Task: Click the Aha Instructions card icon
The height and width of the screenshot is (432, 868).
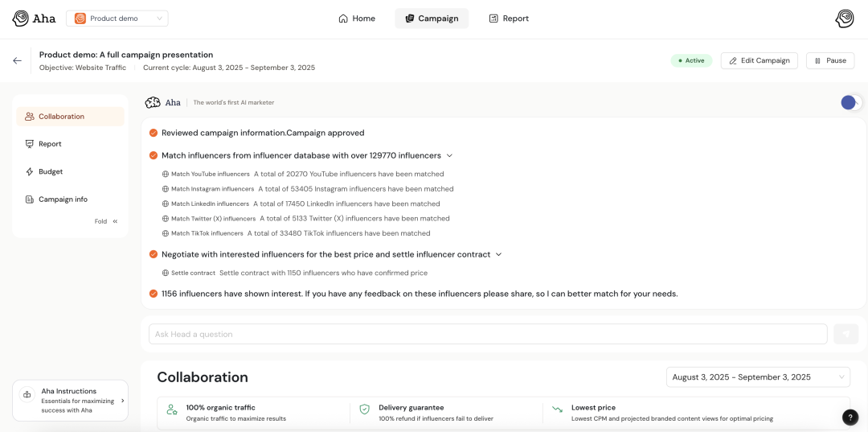Action: pyautogui.click(x=27, y=395)
